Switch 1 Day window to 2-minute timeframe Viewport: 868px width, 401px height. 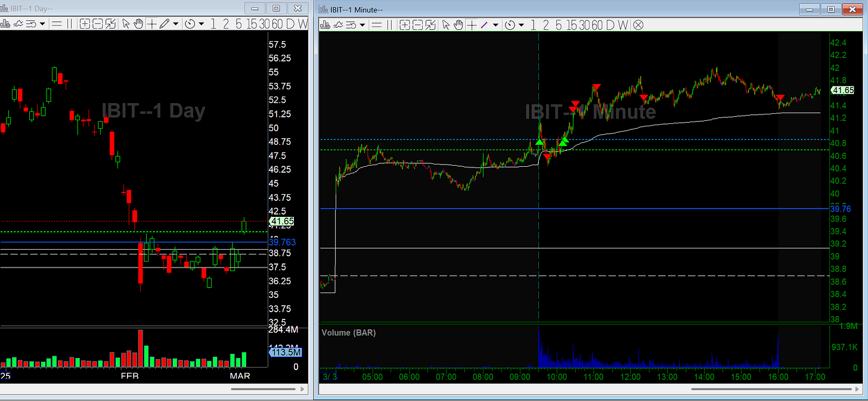pyautogui.click(x=226, y=24)
